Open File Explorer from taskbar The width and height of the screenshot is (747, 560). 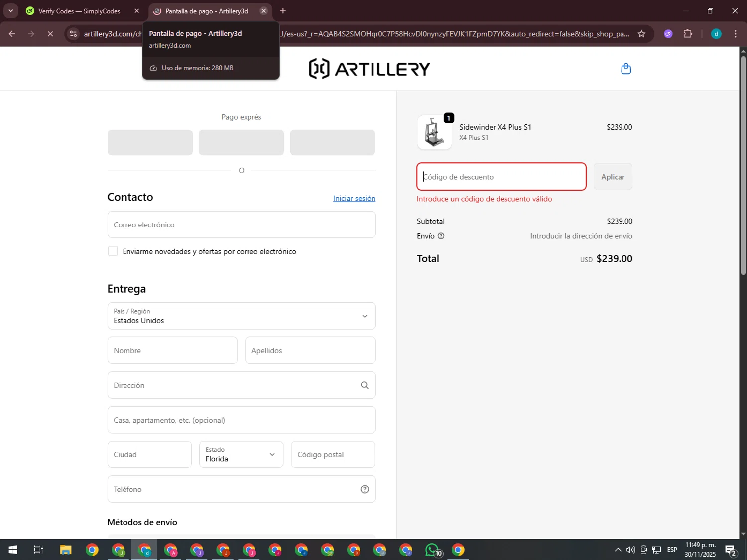click(66, 550)
